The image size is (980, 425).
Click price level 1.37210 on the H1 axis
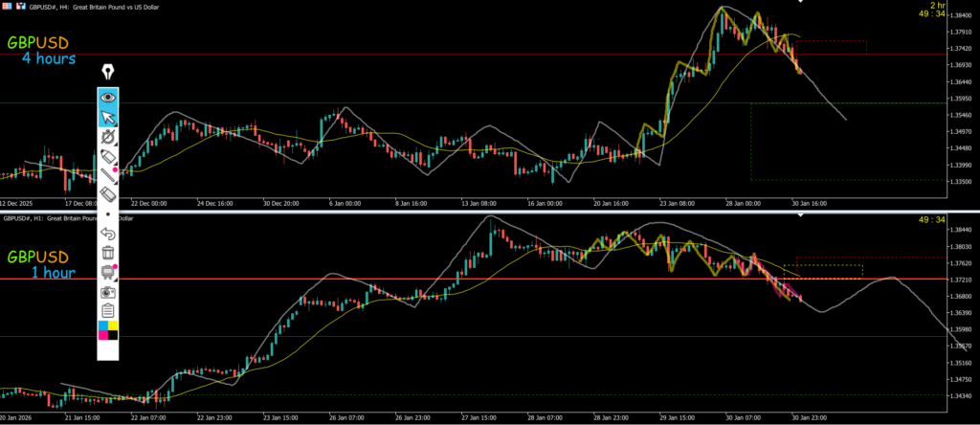(961, 280)
